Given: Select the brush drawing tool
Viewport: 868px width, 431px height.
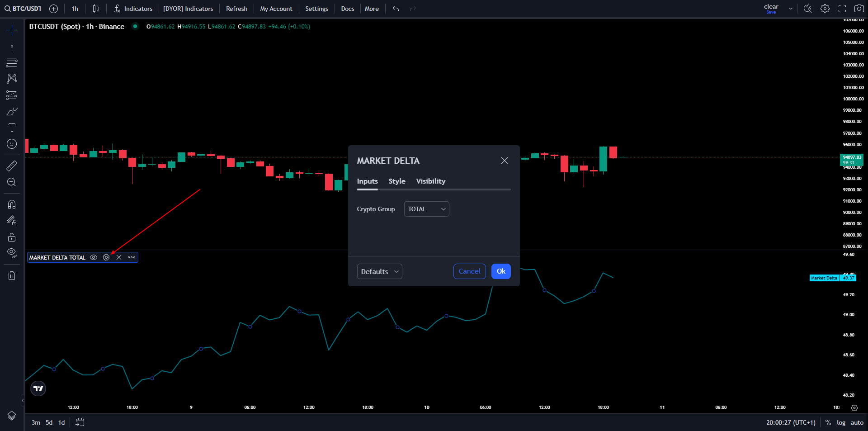Looking at the screenshot, I should tap(12, 111).
